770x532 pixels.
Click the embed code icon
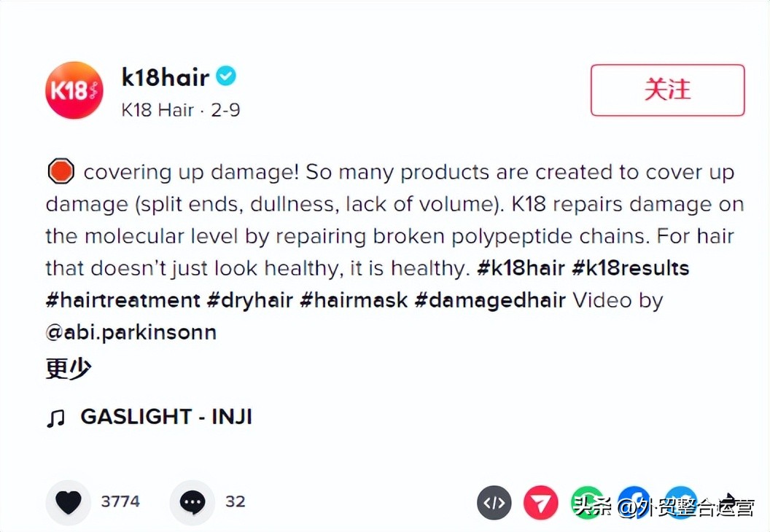(494, 502)
